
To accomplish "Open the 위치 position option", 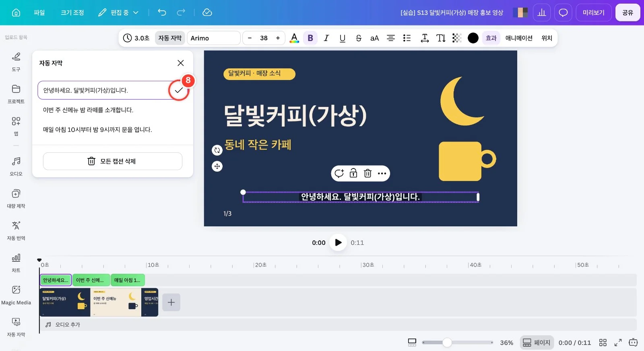I will [x=547, y=38].
